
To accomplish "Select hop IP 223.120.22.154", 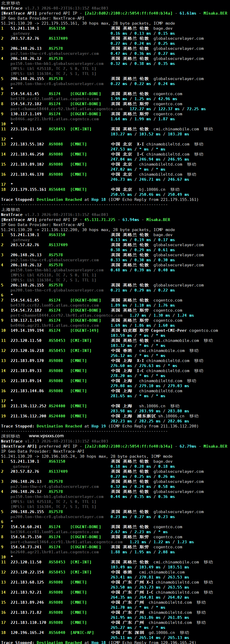I will (27, 572).
